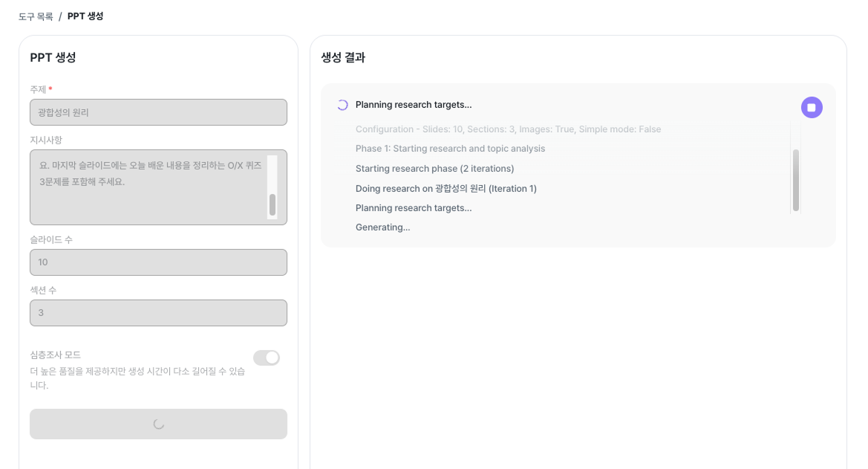The width and height of the screenshot is (868, 469).
Task: Click the 심층조사 모드 label text
Action: coord(56,355)
